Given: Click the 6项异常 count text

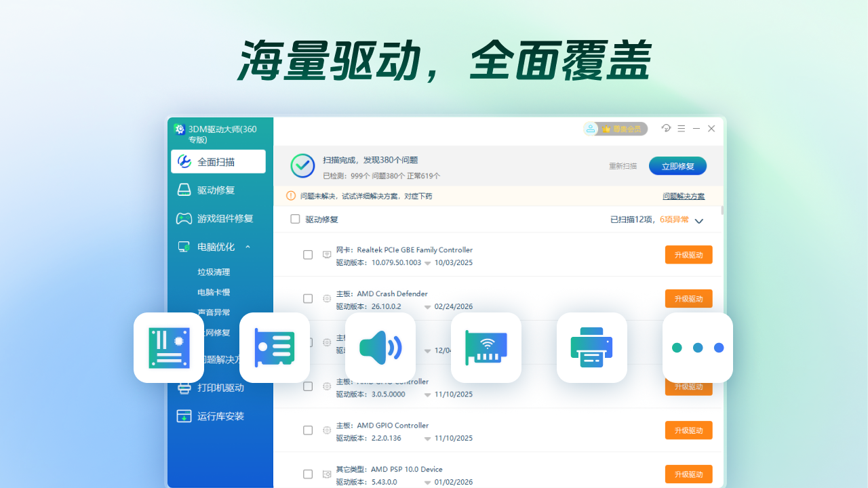Looking at the screenshot, I should pos(674,220).
